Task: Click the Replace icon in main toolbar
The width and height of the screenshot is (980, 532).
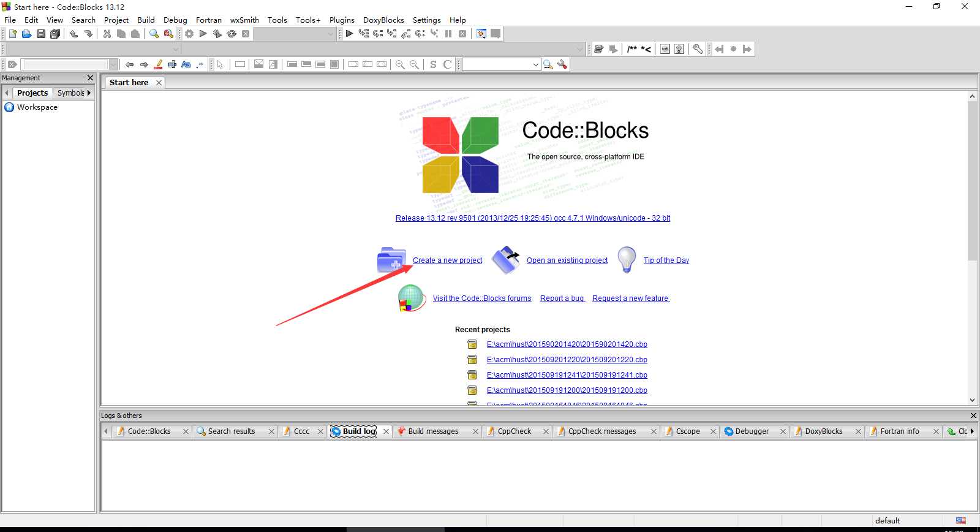Action: point(168,34)
